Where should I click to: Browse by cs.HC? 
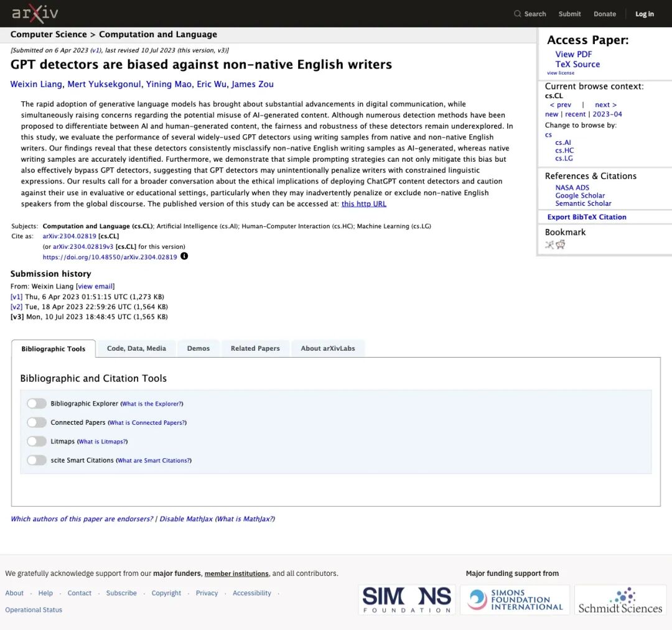pos(564,151)
